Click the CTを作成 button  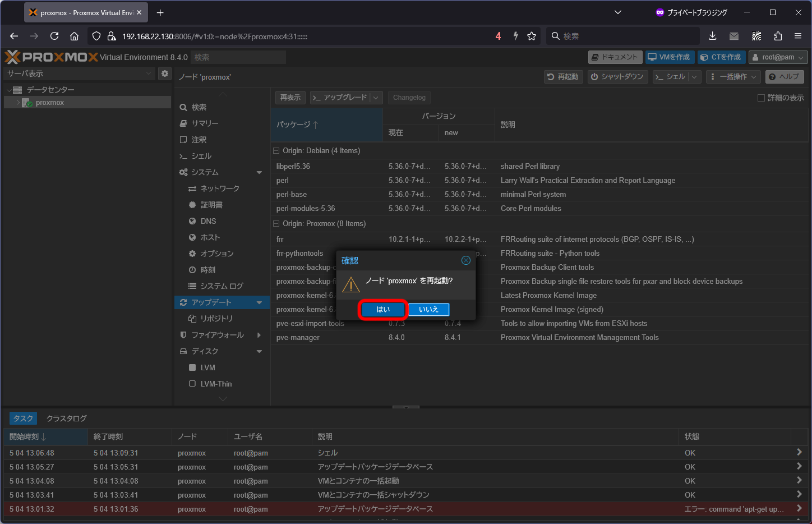tap(722, 57)
